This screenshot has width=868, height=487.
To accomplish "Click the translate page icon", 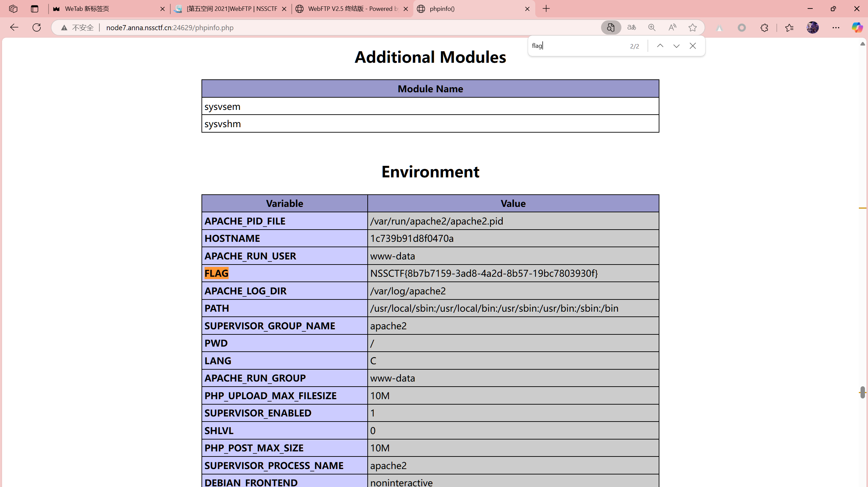I will click(x=631, y=27).
